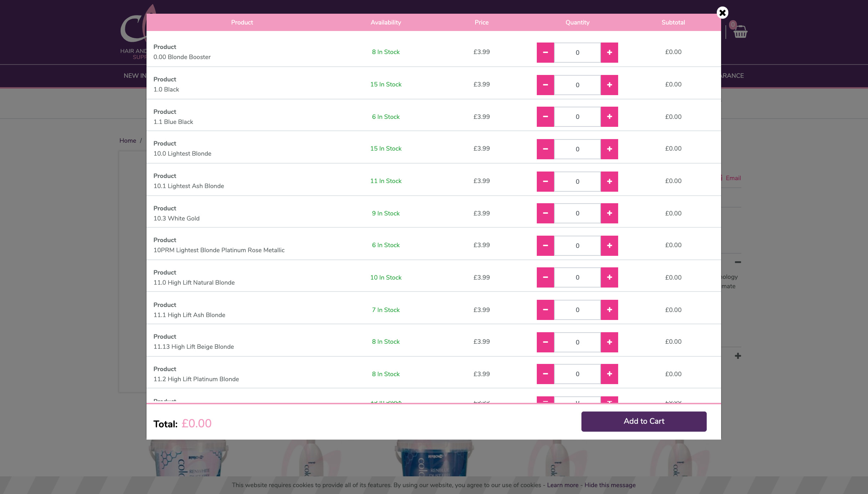Screen dimensions: 868x494
Task: Decrease 10PRM Lightest Blonde Platinum Rose quantity
Action: point(545,246)
